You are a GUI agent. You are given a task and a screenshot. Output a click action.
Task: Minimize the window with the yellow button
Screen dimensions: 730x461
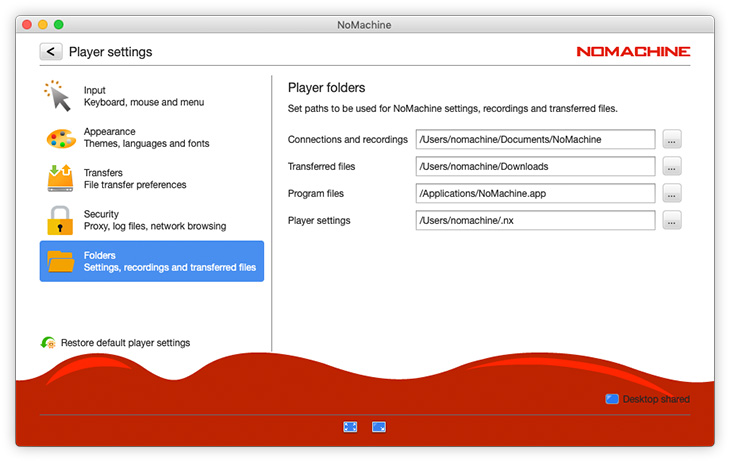click(42, 24)
